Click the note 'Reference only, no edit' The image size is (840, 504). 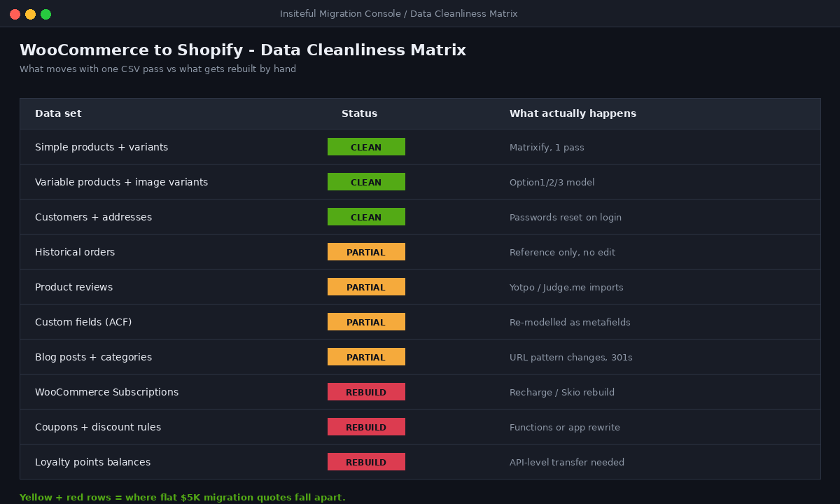562,253
